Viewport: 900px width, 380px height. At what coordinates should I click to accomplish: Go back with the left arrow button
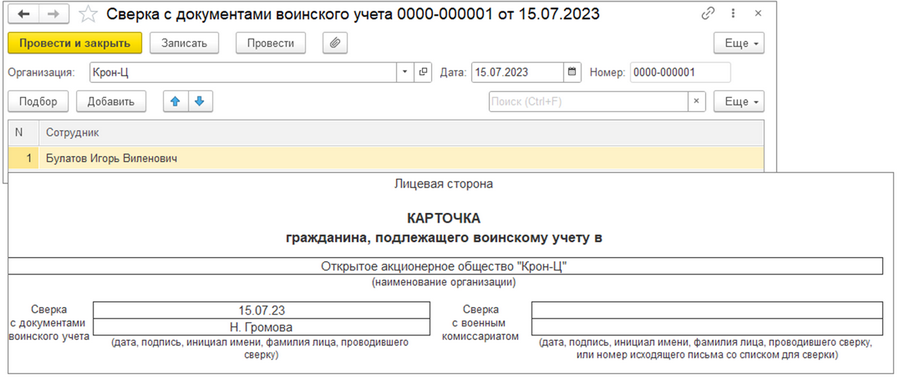(25, 13)
